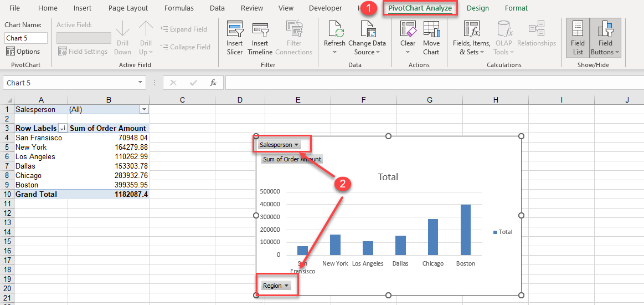Open Fields, Items, & Sets menu

click(471, 38)
